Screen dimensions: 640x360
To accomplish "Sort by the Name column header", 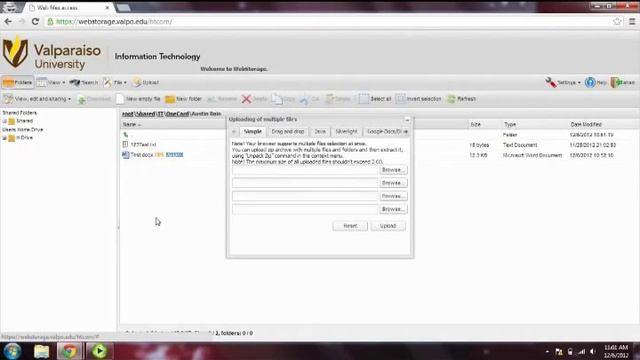I will 131,124.
